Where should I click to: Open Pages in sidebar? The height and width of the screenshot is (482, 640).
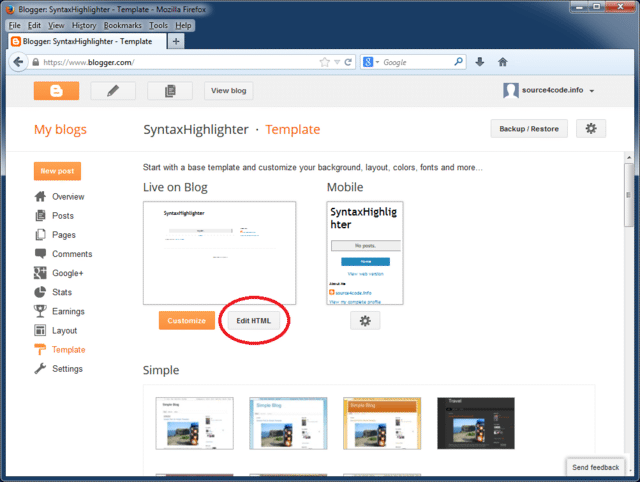click(64, 235)
